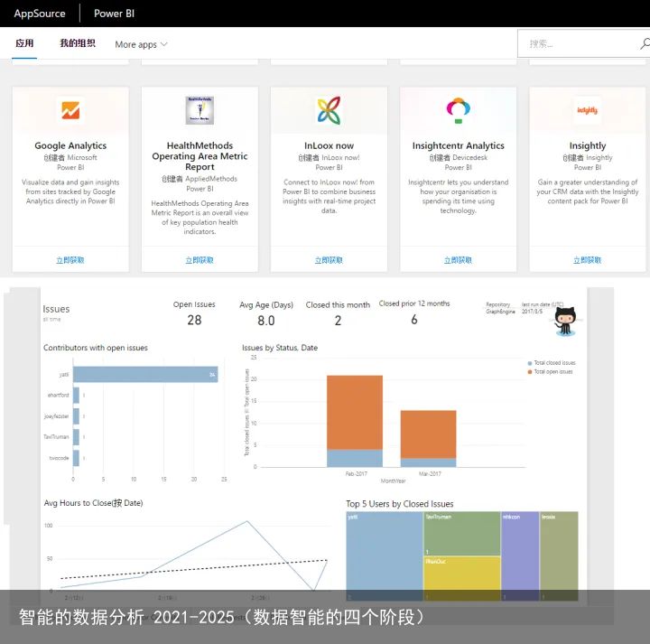The height and width of the screenshot is (644, 650).
Task: Open the HealthMethods app logo
Action: (200, 110)
